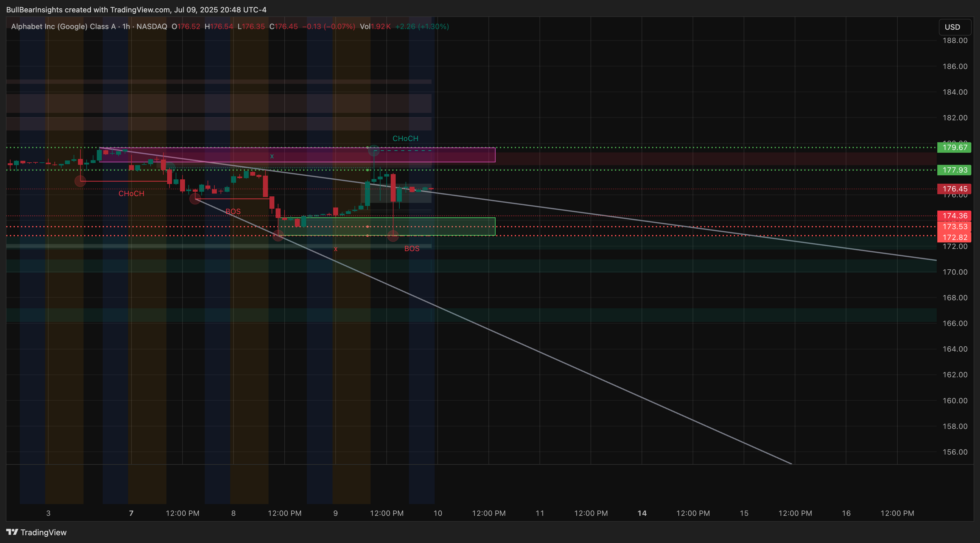Select the open value O176.52
Image resolution: width=980 pixels, height=543 pixels.
(186, 27)
